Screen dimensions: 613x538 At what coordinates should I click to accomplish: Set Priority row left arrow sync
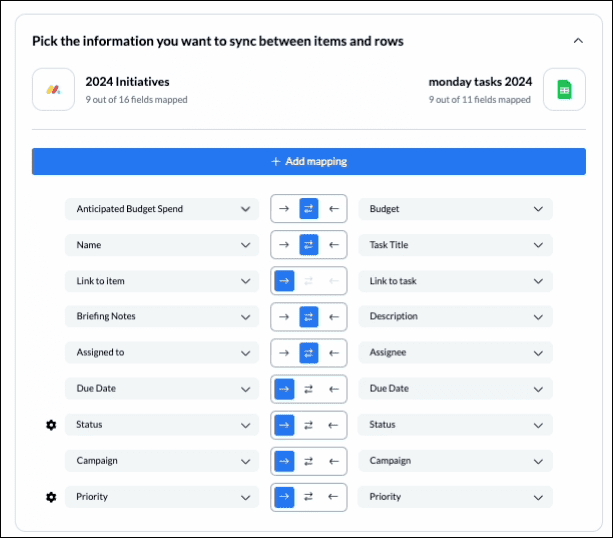[333, 497]
